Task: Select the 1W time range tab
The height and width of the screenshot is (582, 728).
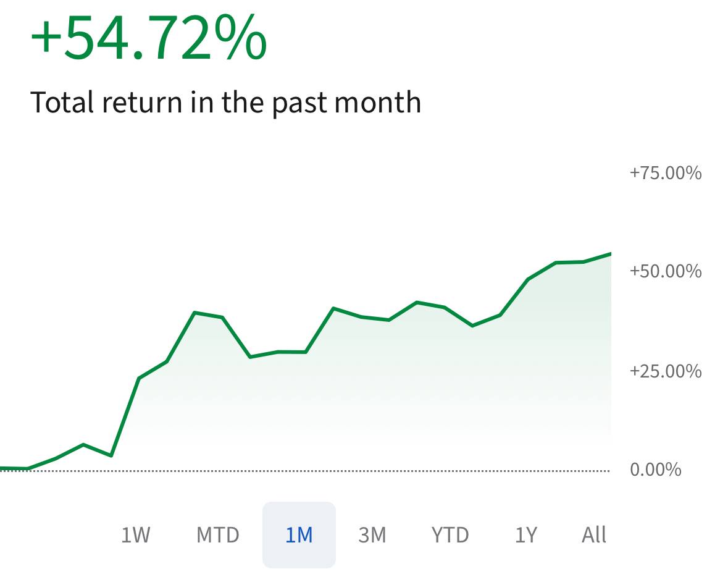Action: (136, 534)
